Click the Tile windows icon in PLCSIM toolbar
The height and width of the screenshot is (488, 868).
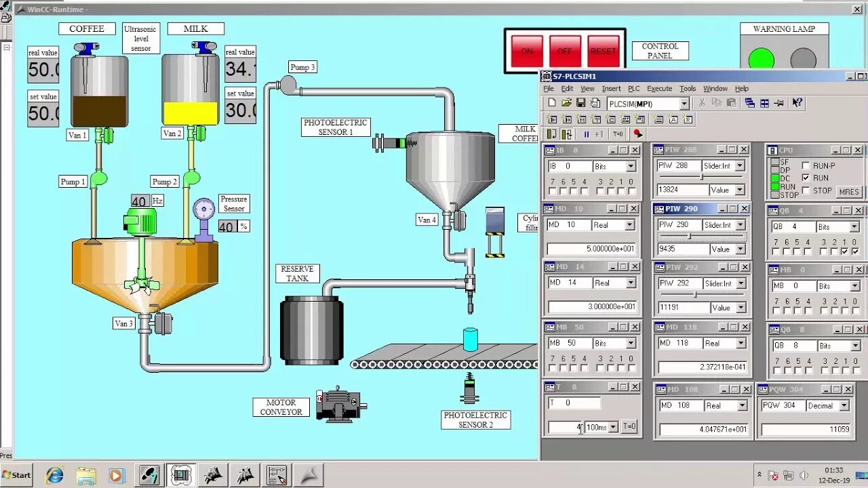[764, 103]
